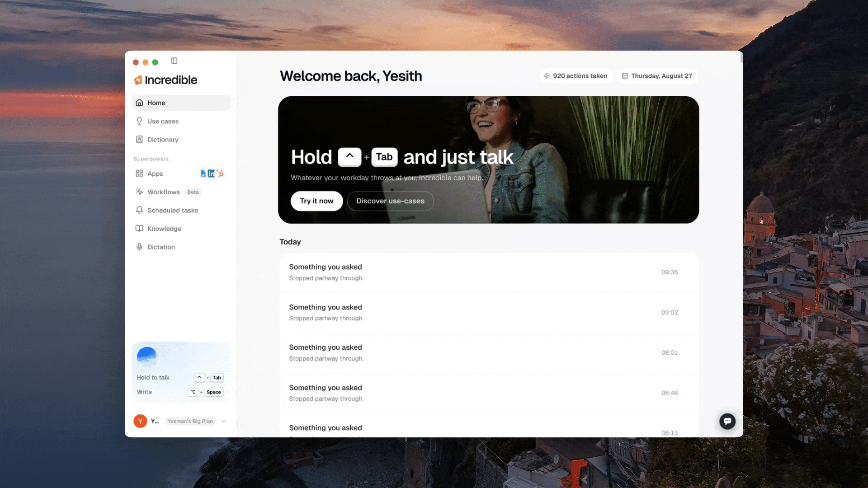This screenshot has width=868, height=488.
Task: Click the control key icon in banner
Action: (349, 157)
